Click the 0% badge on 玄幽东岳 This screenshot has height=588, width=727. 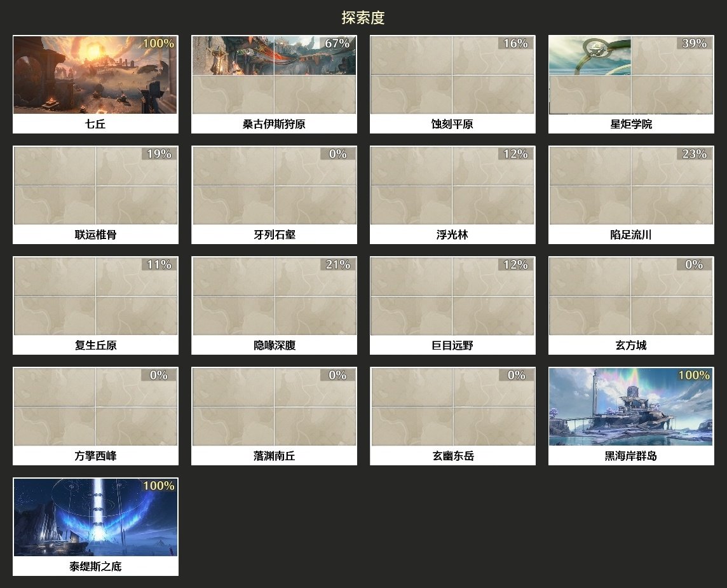tap(515, 374)
